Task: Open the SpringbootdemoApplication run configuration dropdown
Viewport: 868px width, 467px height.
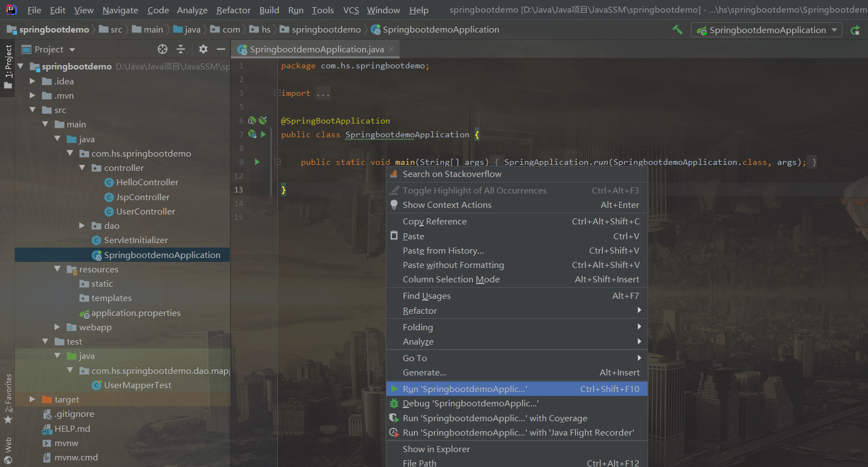Action: (767, 30)
